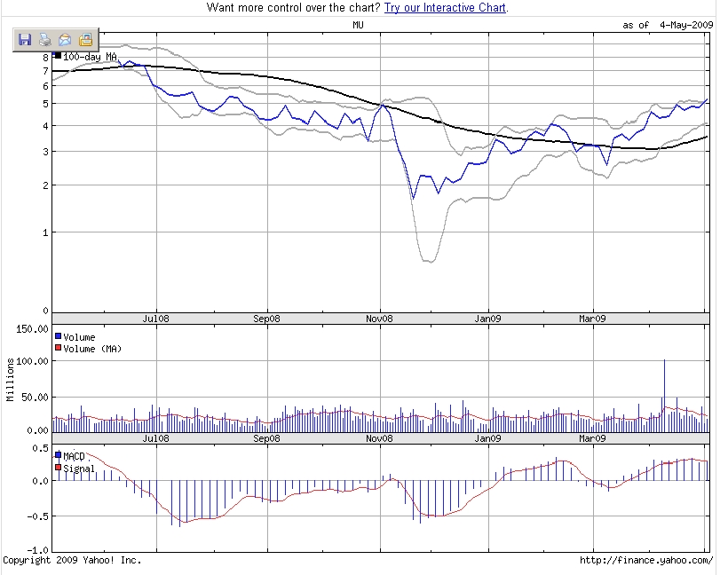Screen dimensions: 728x575
Task: Click 'Nov08' label on volume chart axis
Action: (379, 438)
